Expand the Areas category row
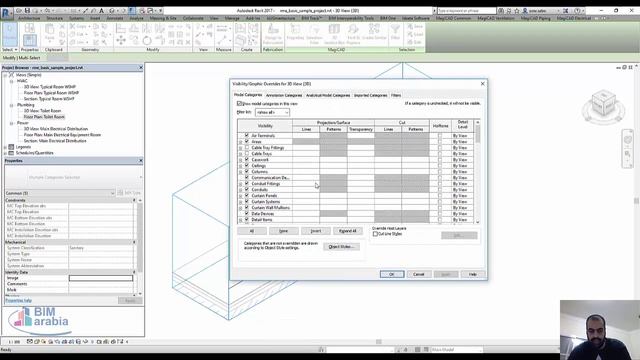 coord(241,142)
